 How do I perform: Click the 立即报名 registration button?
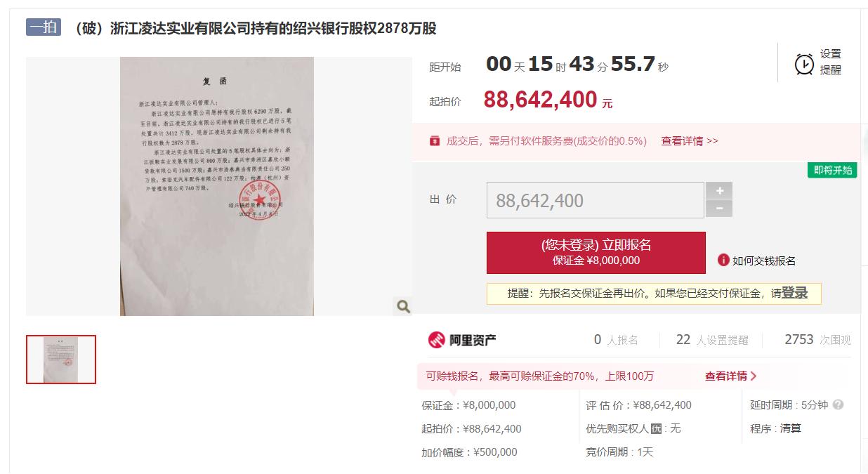pyautogui.click(x=596, y=253)
